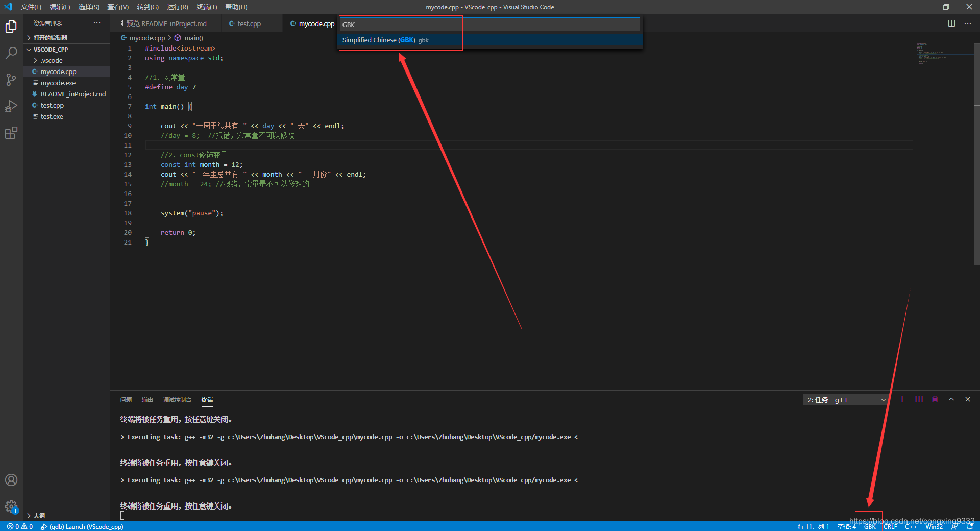Open mycode.exe in the file explorer
Viewport: 980px width, 531px height.
pyautogui.click(x=67, y=83)
